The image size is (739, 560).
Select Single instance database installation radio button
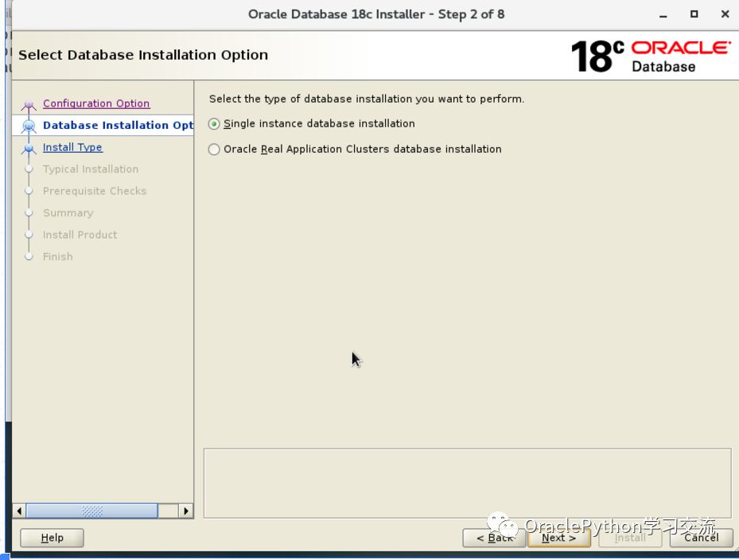coord(214,124)
